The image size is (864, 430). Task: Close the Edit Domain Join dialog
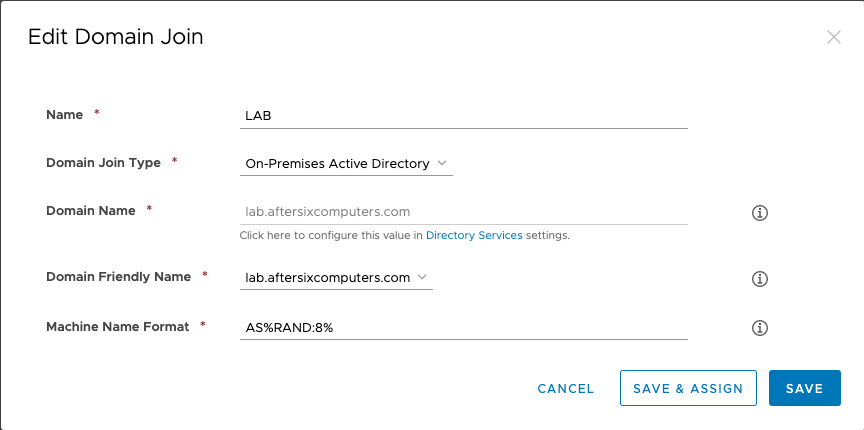834,37
